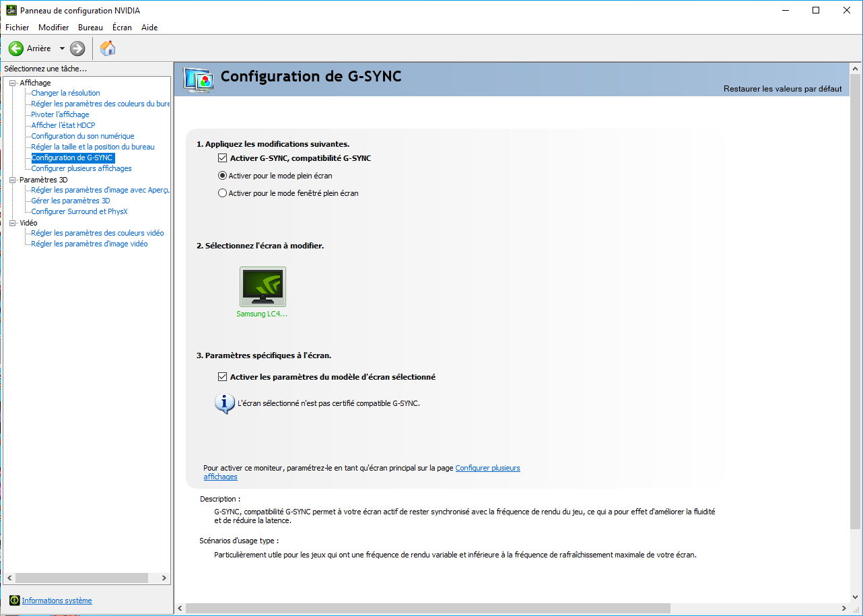Click the forward navigation arrow icon
Viewport: 863px width, 616px height.
pyautogui.click(x=77, y=48)
